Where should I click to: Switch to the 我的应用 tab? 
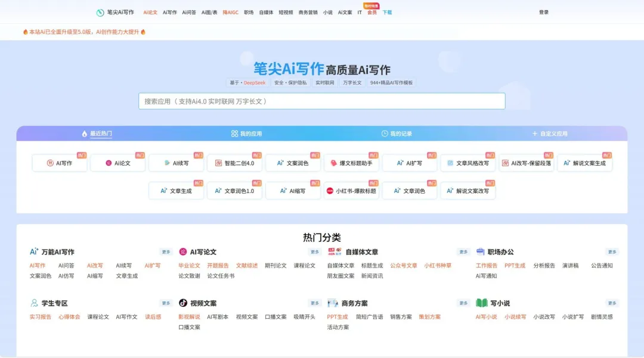coord(246,134)
